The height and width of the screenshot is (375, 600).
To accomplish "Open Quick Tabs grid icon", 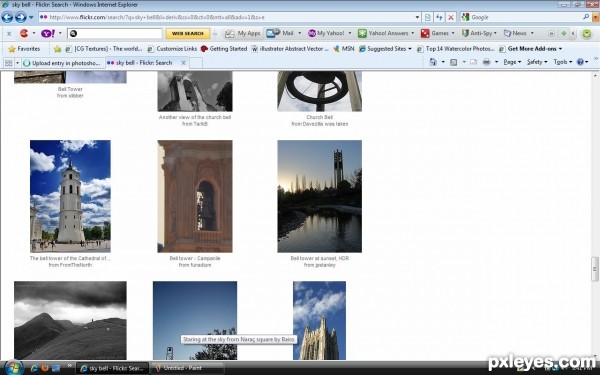I will [8, 63].
